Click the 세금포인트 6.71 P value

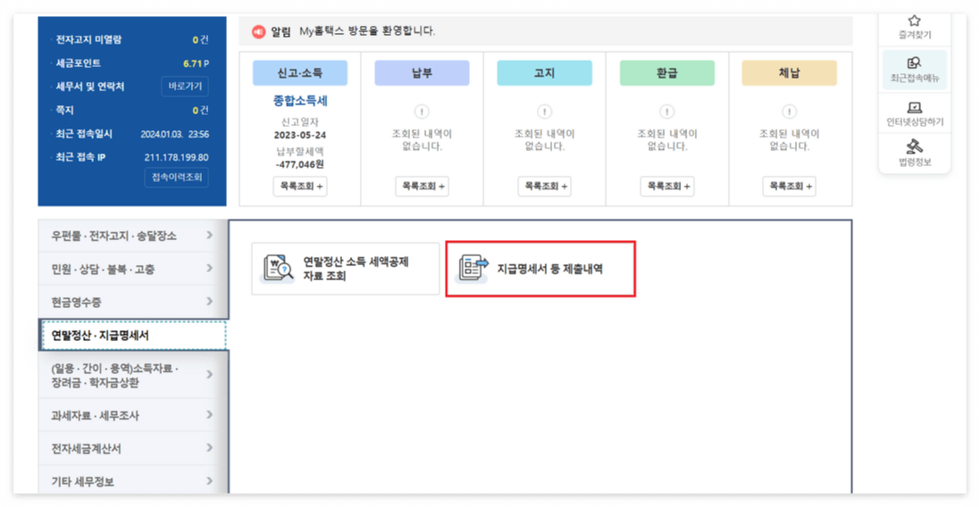pos(197,63)
